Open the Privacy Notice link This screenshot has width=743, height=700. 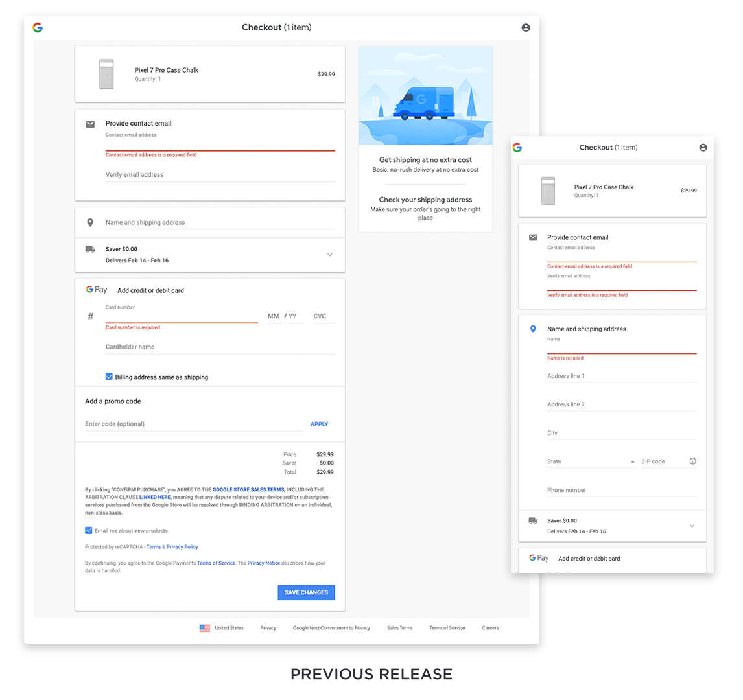coord(263,563)
